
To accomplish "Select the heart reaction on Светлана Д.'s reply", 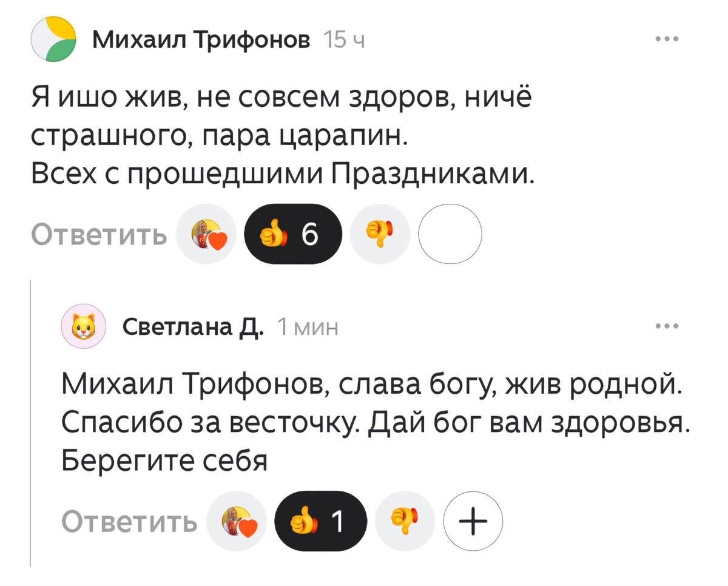I will tap(237, 521).
